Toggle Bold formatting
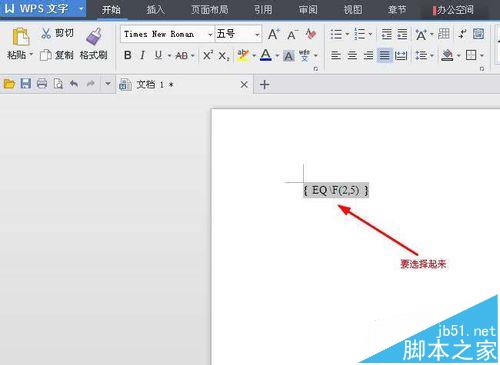Viewport: 500px width, 365px height. tap(127, 55)
